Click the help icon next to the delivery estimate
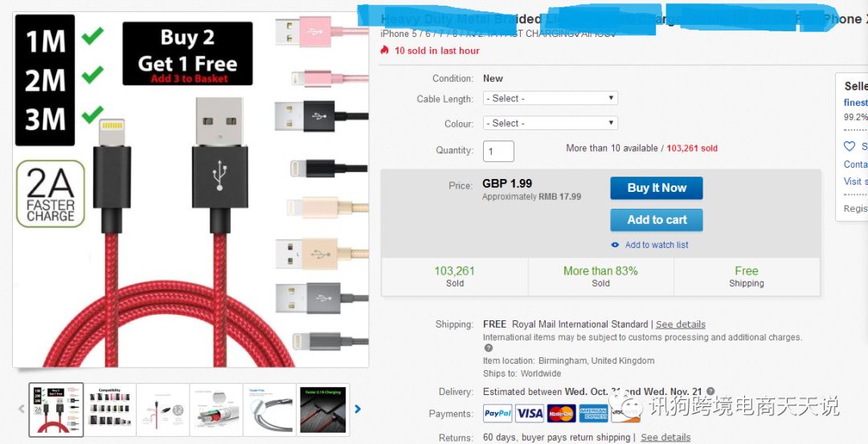 pyautogui.click(x=710, y=391)
